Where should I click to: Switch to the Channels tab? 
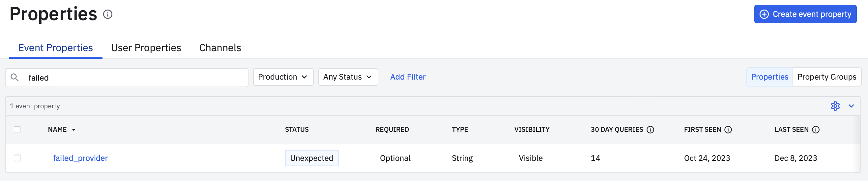pos(220,48)
